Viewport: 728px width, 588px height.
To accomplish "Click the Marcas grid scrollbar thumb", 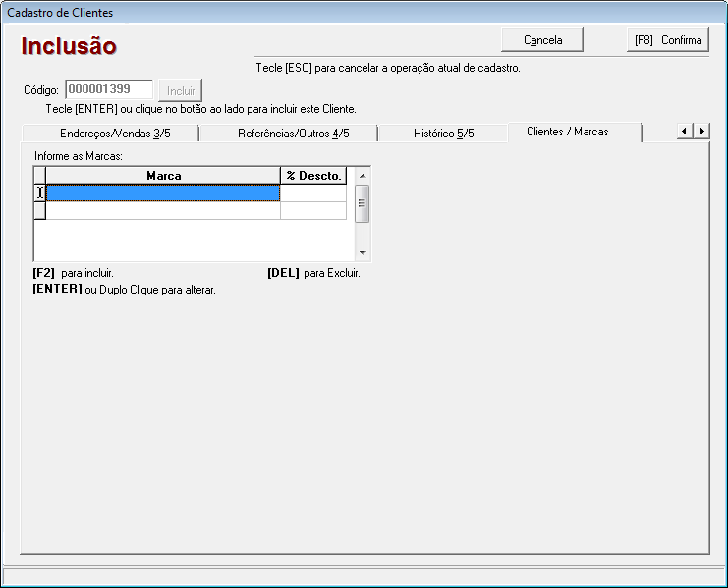I will pyautogui.click(x=362, y=204).
